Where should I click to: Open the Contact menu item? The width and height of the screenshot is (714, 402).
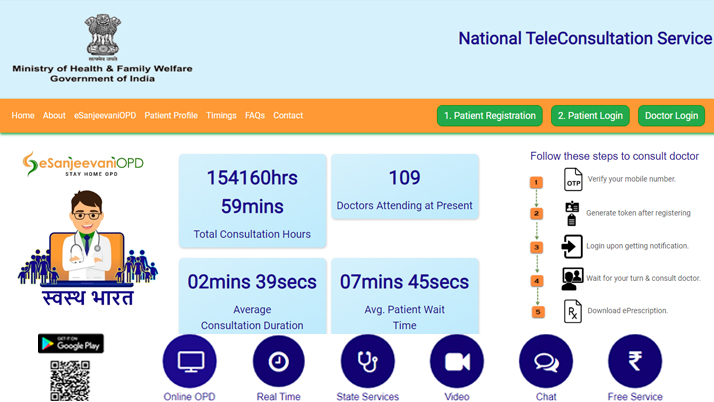tap(288, 116)
